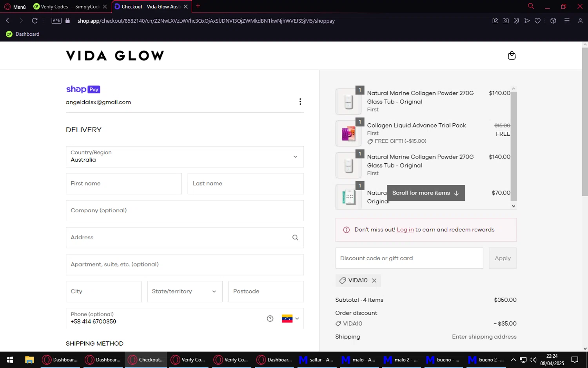Image resolution: width=588 pixels, height=368 pixels.
Task: Expand the Country/Region dropdown
Action: coord(185,157)
